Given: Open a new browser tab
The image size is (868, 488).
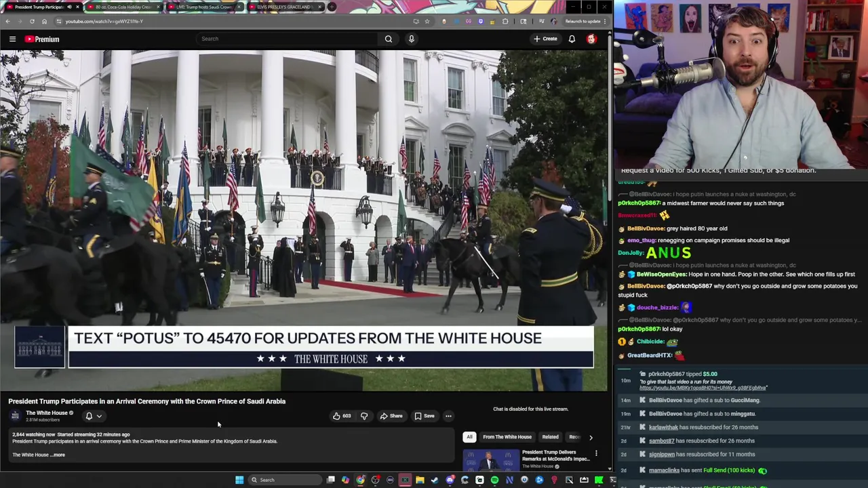Looking at the screenshot, I should 332,7.
